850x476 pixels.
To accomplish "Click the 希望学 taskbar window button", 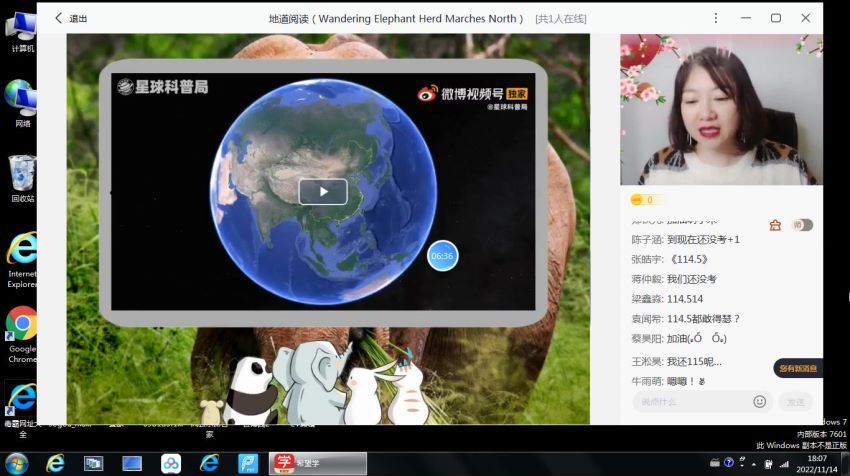I will (x=318, y=464).
